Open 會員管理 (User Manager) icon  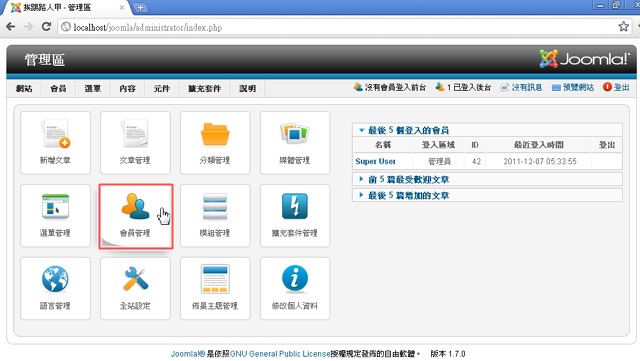[136, 216]
